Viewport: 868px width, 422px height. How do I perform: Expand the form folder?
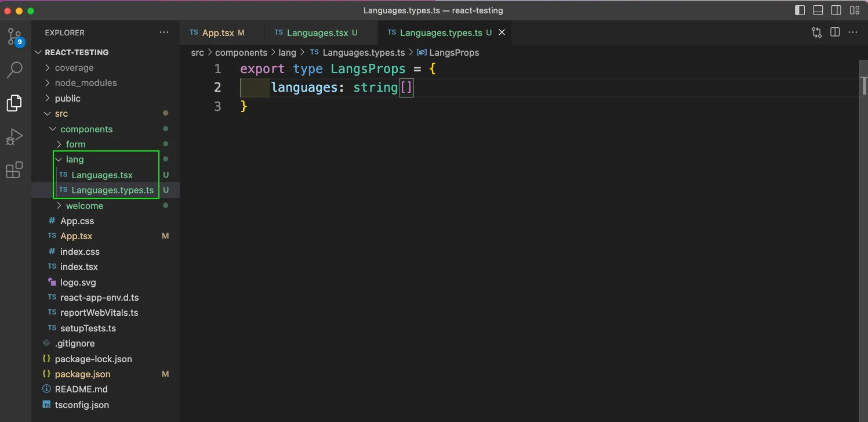[106, 145]
